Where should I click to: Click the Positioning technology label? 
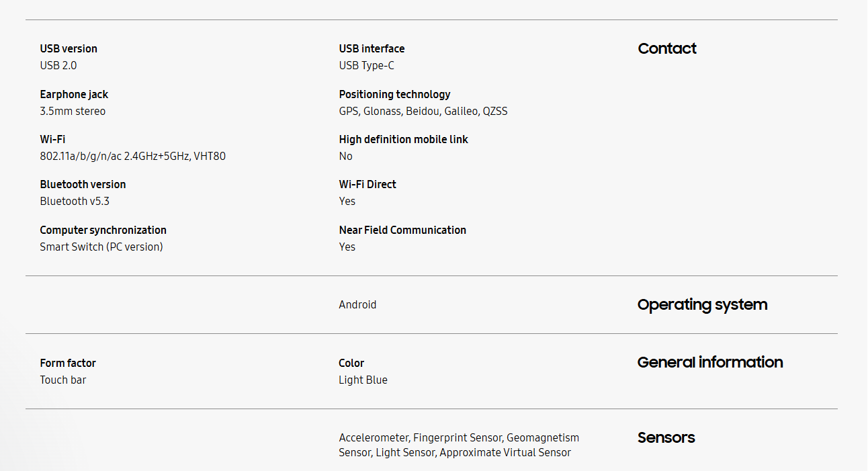[x=394, y=94]
